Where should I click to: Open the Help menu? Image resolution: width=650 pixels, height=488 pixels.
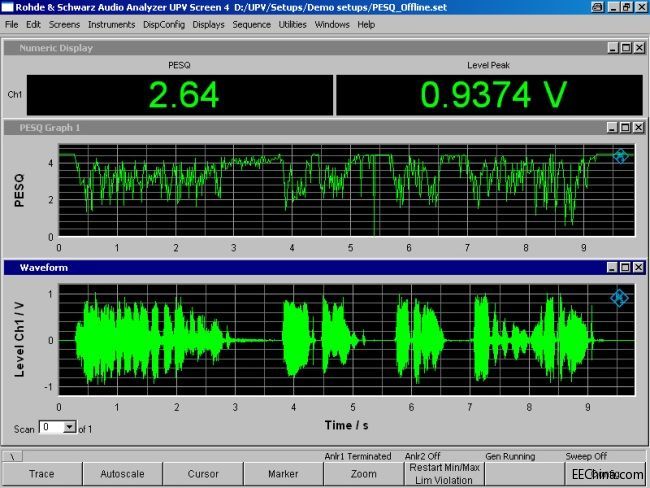pos(366,25)
